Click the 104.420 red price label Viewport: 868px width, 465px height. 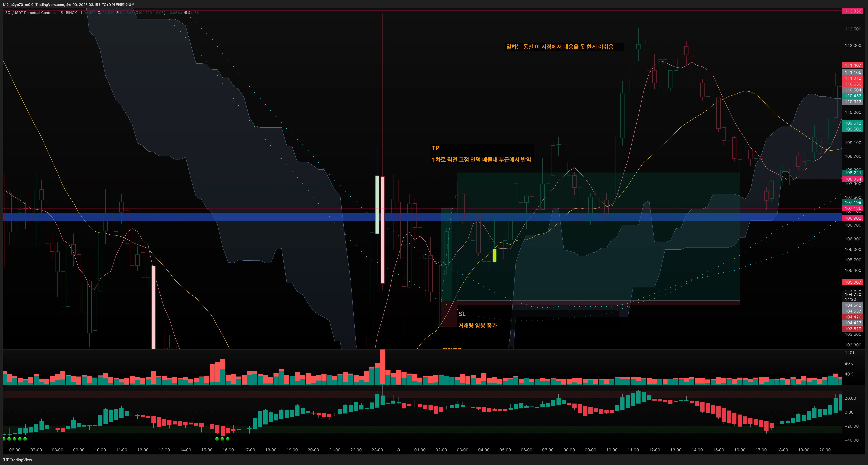(x=853, y=317)
